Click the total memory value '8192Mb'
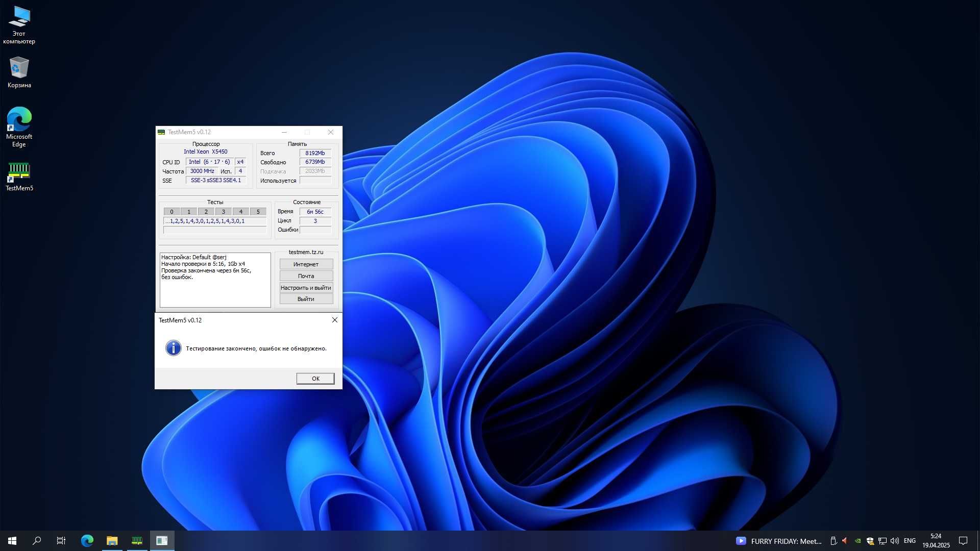Screen dimensions: 980x551 pyautogui.click(x=315, y=153)
